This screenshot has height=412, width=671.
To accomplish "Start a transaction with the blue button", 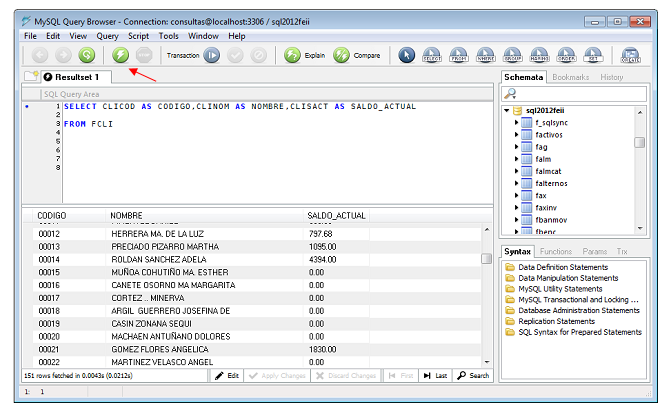I will coord(211,55).
